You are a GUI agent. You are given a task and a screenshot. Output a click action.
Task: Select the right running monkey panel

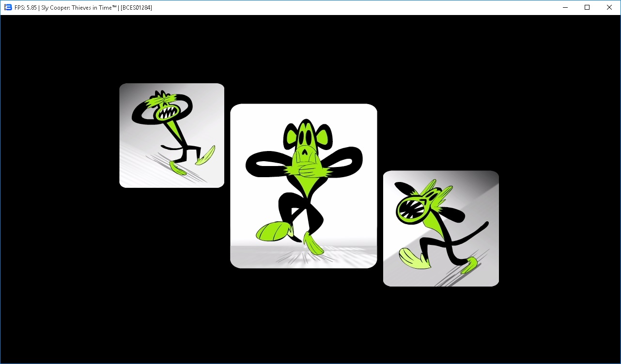441,228
